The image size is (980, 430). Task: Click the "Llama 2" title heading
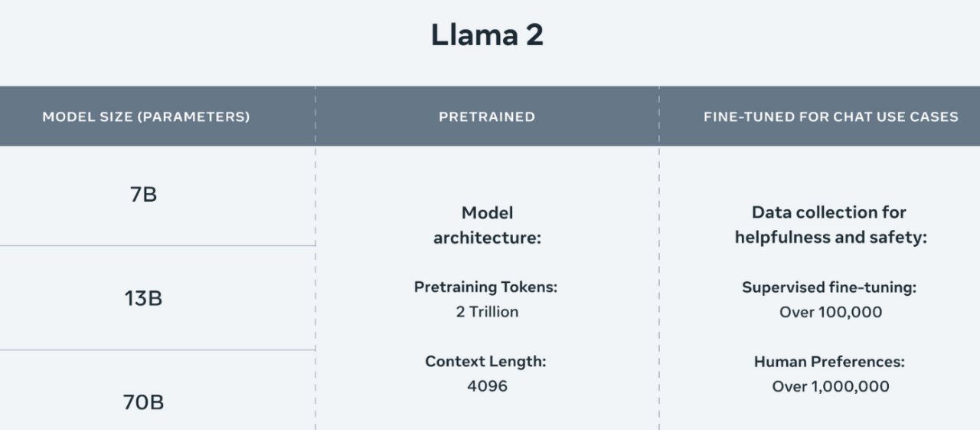[487, 36]
